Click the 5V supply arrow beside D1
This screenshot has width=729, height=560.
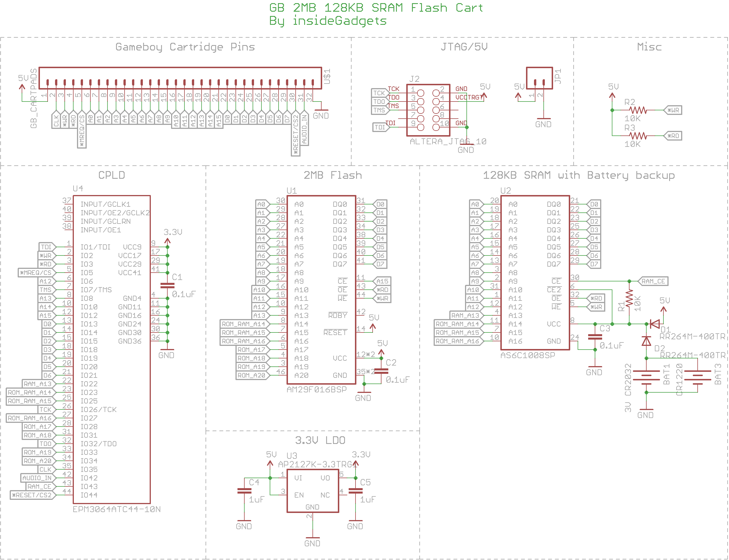[x=663, y=309]
